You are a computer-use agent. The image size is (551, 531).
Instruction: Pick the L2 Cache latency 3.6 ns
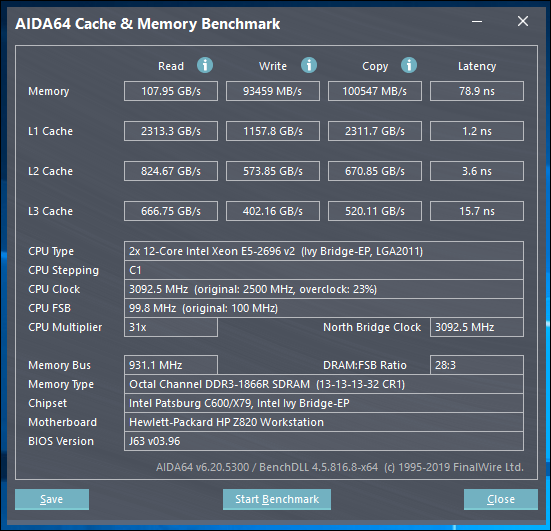(477, 171)
